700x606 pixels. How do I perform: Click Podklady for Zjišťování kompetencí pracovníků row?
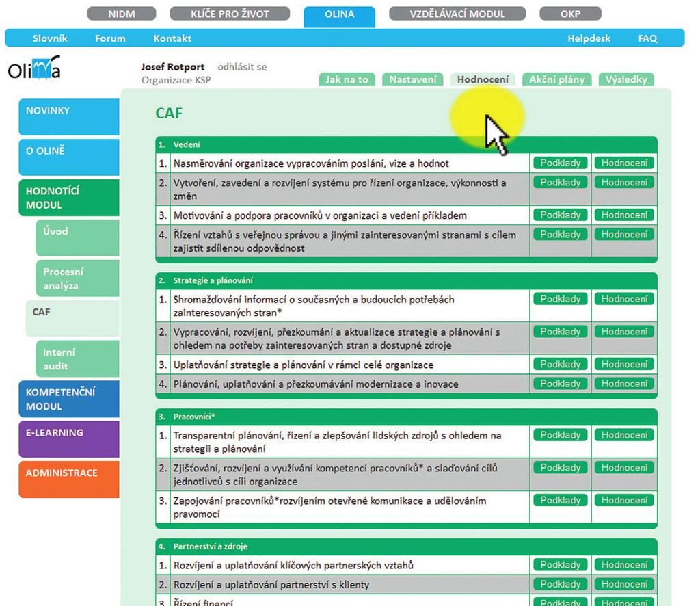tap(561, 468)
